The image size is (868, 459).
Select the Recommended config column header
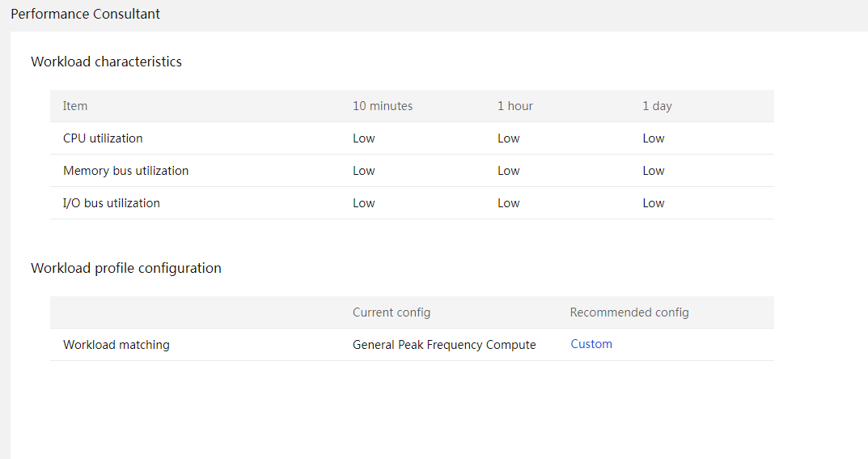pyautogui.click(x=629, y=312)
